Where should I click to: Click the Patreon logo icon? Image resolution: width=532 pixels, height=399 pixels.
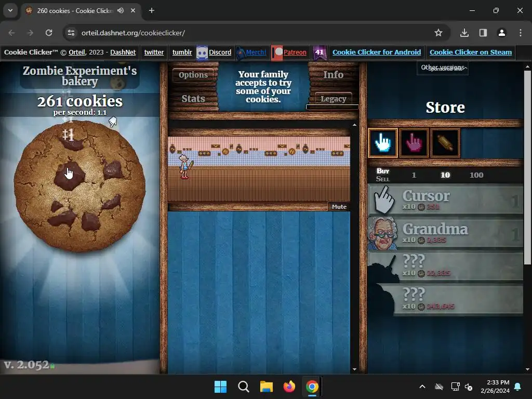coord(277,52)
